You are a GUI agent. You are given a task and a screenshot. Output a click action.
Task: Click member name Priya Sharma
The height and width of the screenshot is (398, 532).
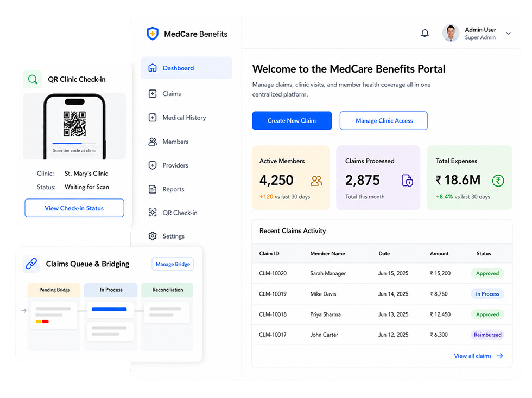point(325,314)
